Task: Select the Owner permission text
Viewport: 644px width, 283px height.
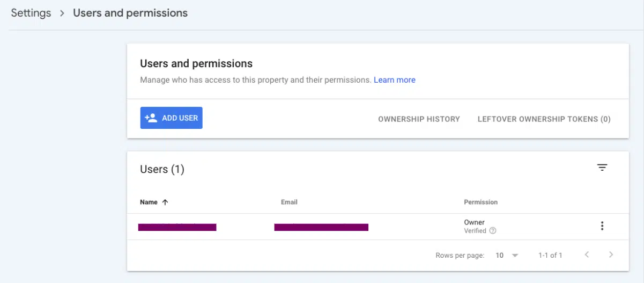Action: (x=474, y=222)
